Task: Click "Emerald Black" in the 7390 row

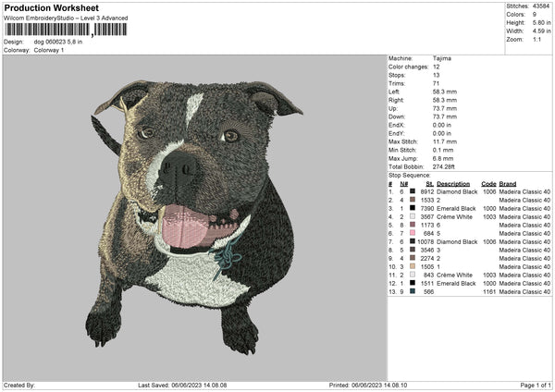Action: point(456,208)
